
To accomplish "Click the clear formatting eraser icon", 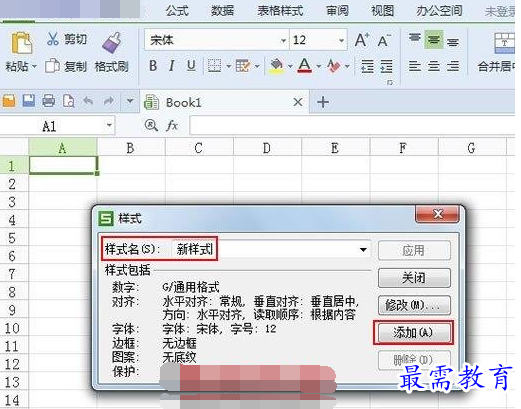I will click(334, 66).
